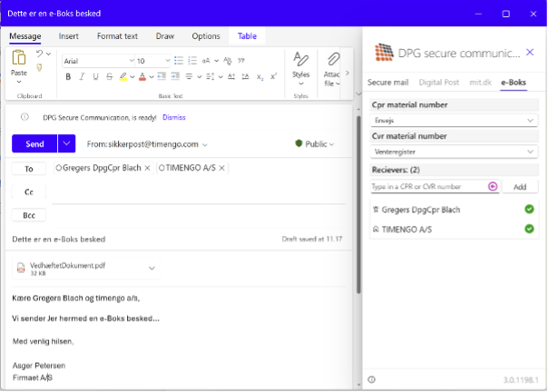Apply bold formatting
The width and height of the screenshot is (548, 392).
click(68, 76)
